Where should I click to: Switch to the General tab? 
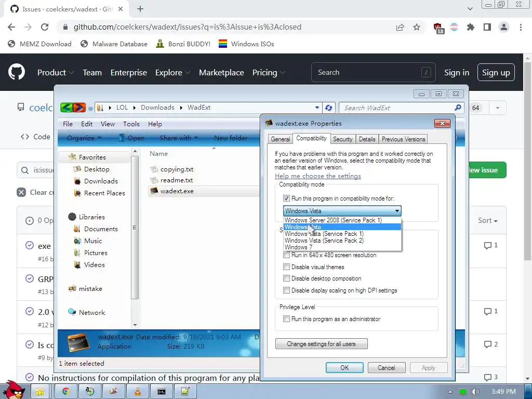(x=280, y=139)
